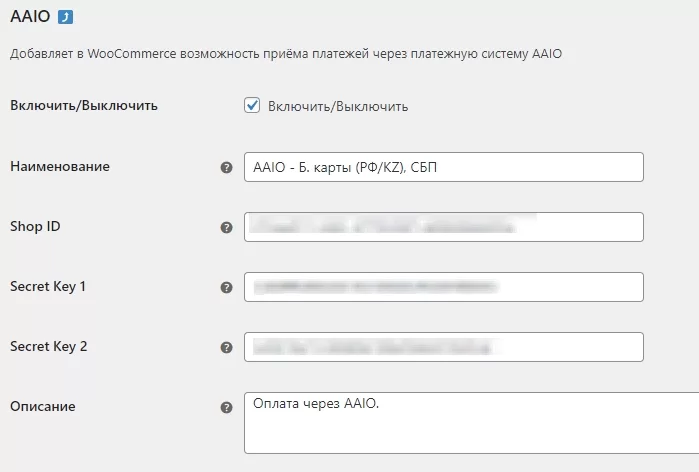Viewport: 699px width, 472px height.
Task: Click the bold Описание row label
Action: point(42,406)
